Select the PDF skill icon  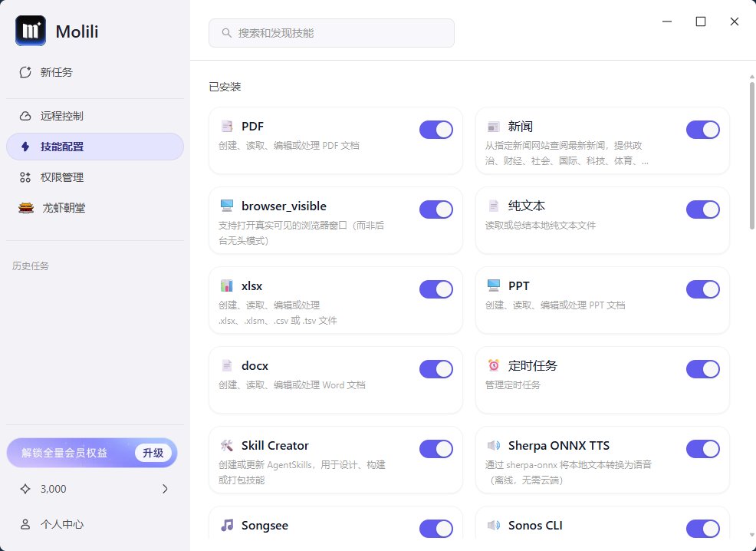[x=227, y=126]
